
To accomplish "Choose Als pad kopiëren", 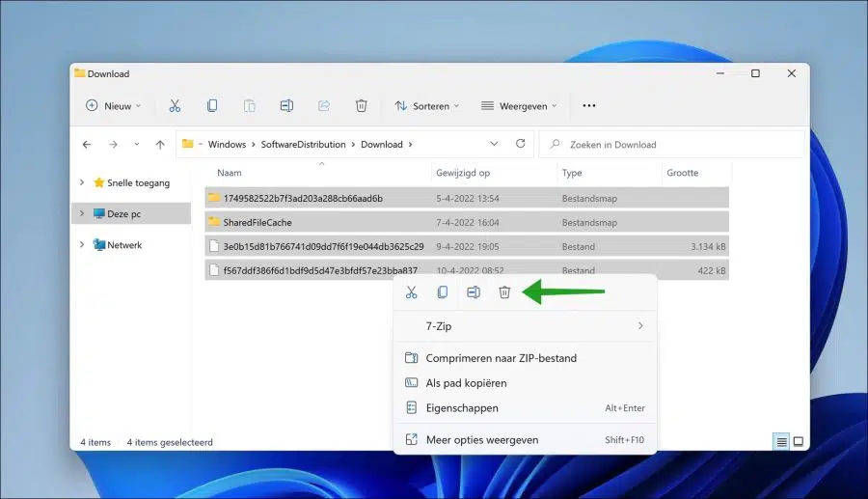I will click(x=525, y=383).
